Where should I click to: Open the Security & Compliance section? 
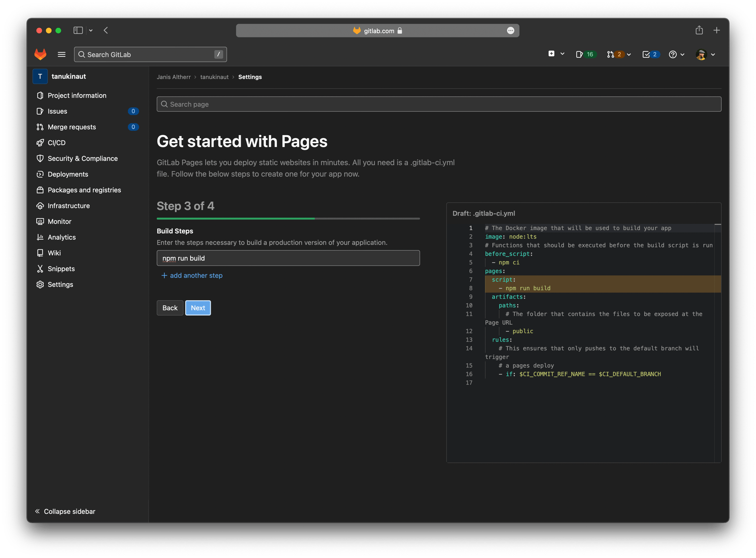pos(82,158)
